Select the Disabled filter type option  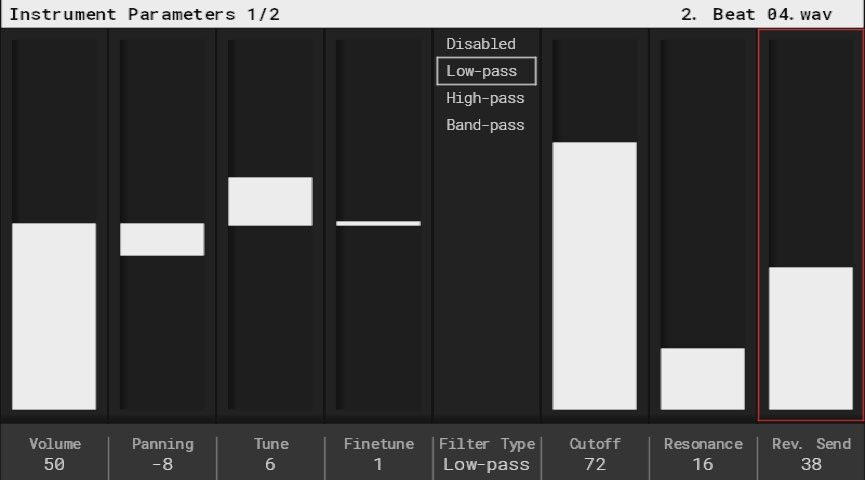pos(480,44)
